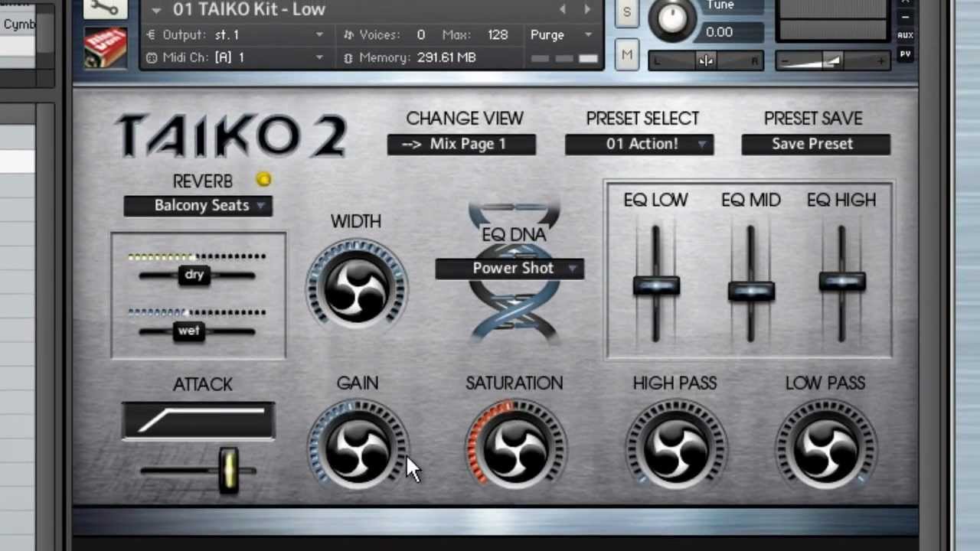Click the yellow Attack slider handle

(x=228, y=470)
